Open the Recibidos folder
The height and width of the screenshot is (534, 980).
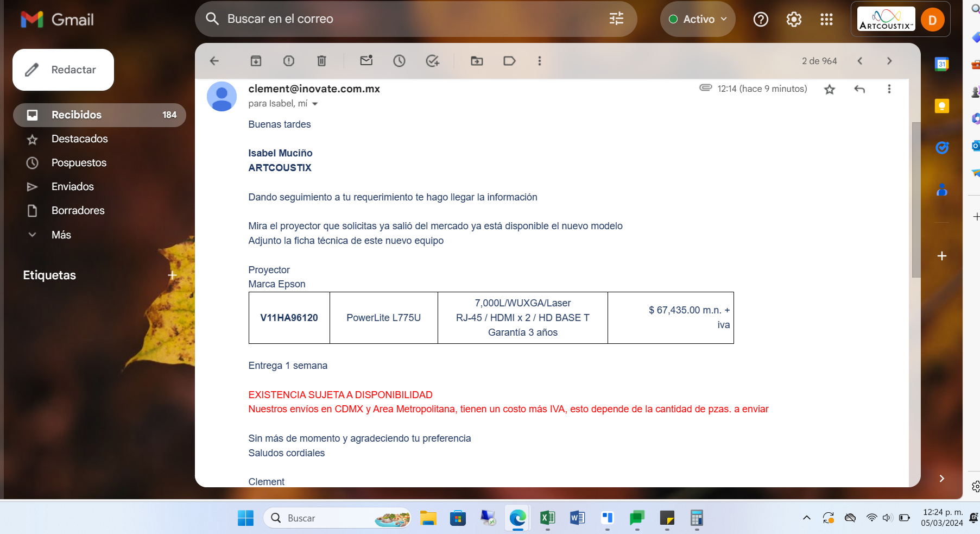pyautogui.click(x=99, y=115)
